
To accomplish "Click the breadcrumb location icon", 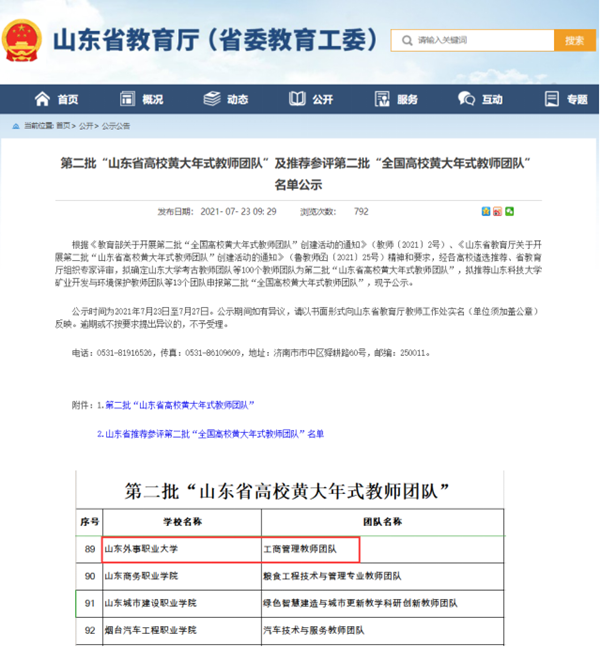I will tap(16, 126).
